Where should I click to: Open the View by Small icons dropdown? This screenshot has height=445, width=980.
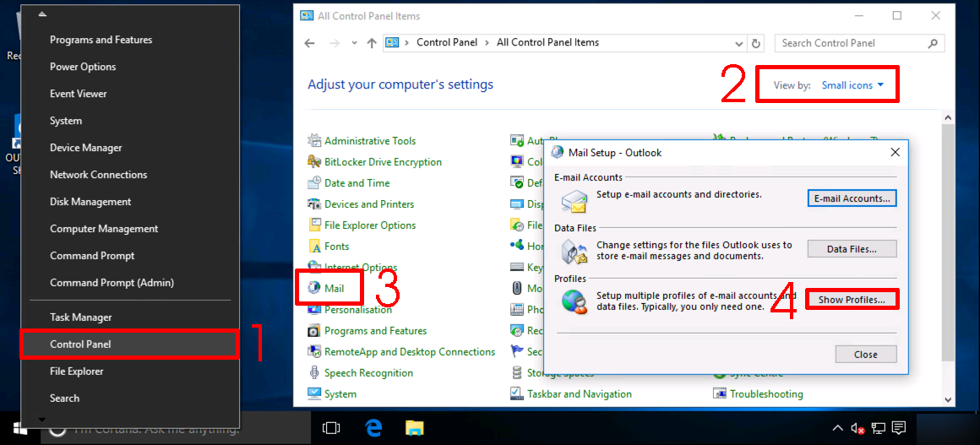(853, 85)
